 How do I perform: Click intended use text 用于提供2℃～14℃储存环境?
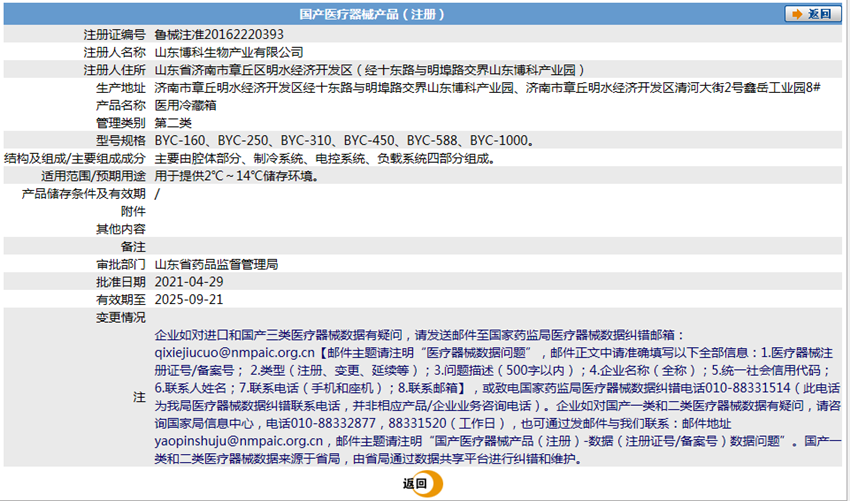coord(236,176)
